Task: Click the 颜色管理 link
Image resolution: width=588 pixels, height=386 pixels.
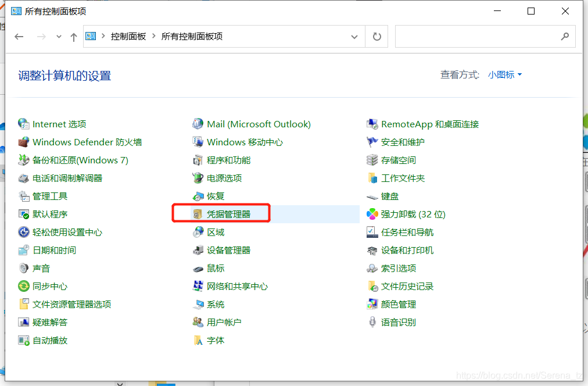Action: click(399, 304)
